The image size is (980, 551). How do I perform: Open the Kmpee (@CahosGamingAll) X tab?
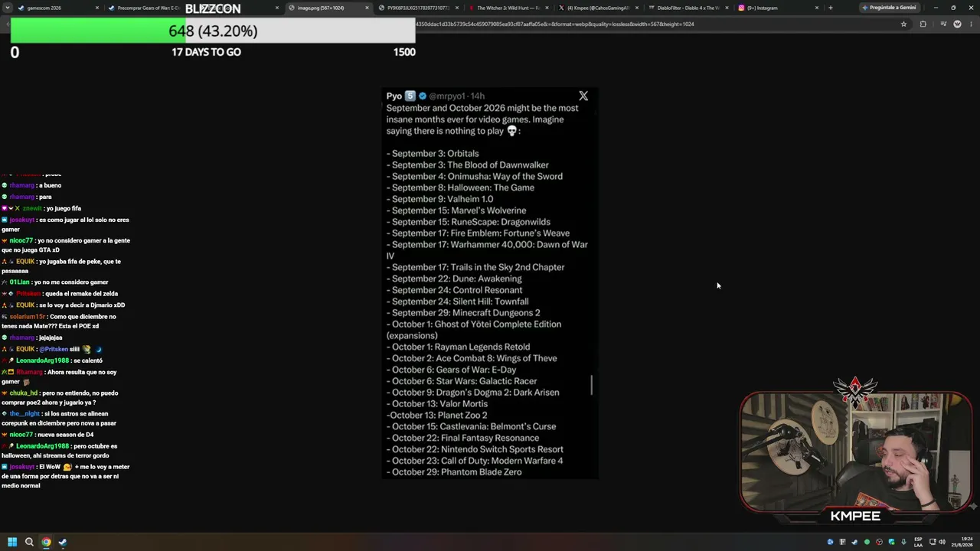599,8
